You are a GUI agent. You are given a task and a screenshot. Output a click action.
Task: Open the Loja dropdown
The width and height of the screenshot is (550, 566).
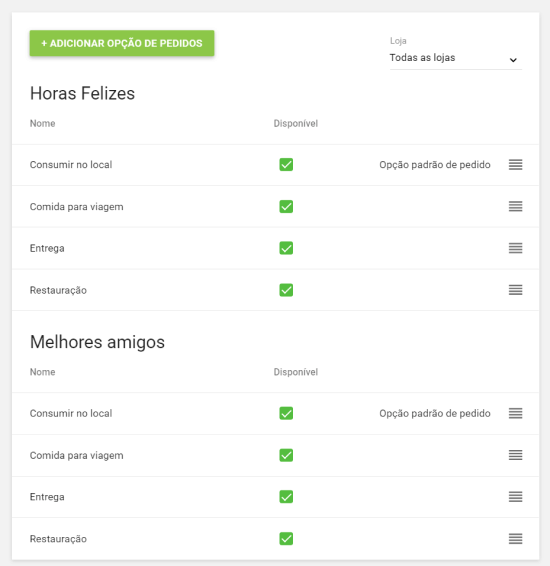(456, 58)
